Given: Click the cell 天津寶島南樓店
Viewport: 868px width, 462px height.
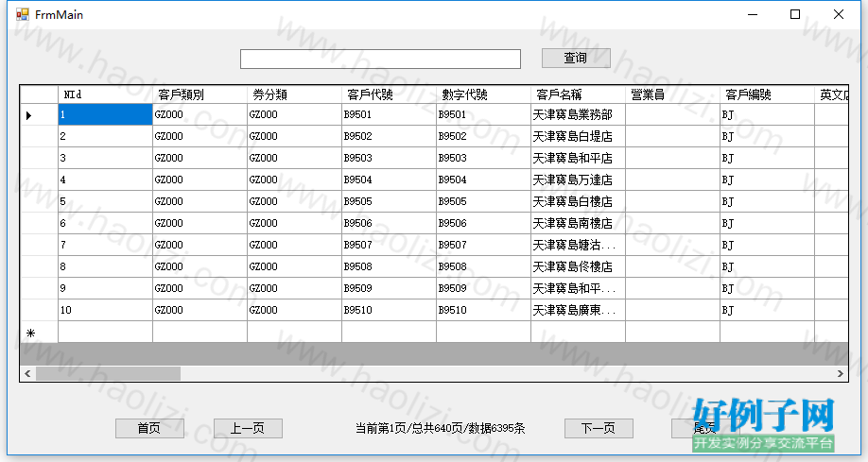Looking at the screenshot, I should pos(579,223).
